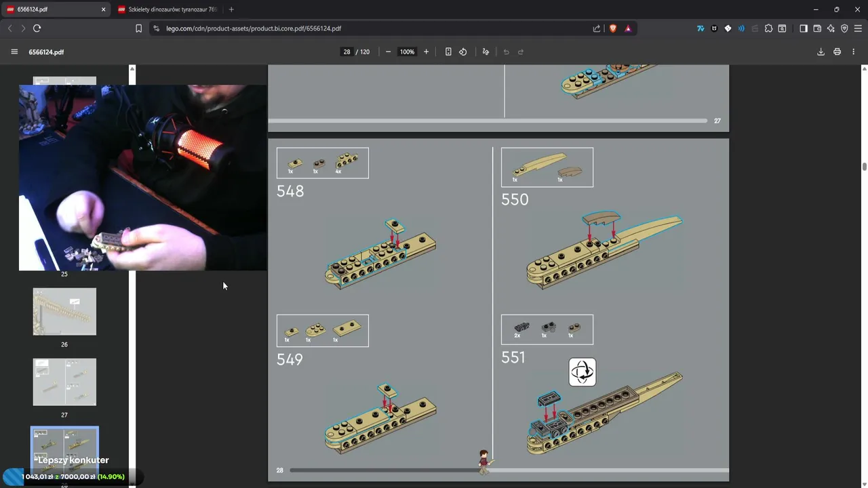This screenshot has height=488, width=868.
Task: Open Leo AI sparkle icon
Action: click(831, 28)
